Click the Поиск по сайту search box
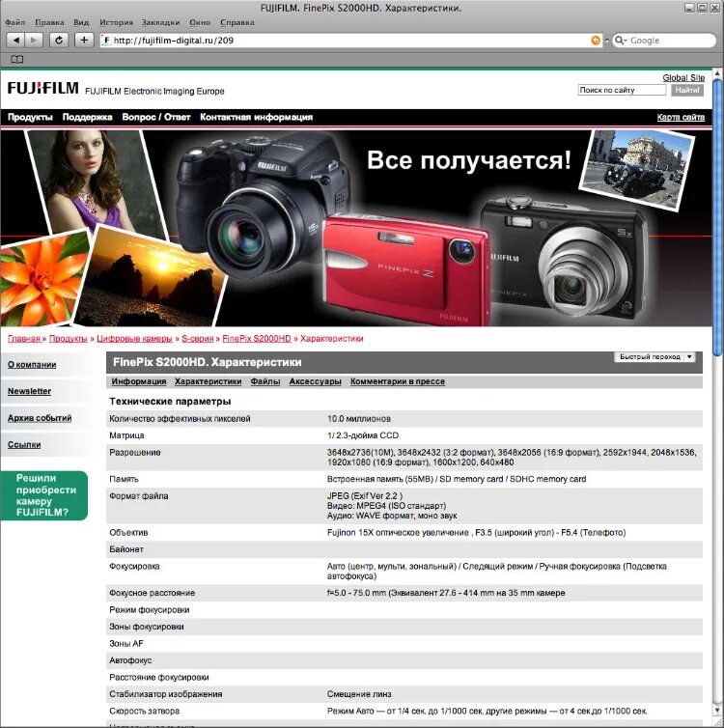The width and height of the screenshot is (724, 728). (x=622, y=90)
